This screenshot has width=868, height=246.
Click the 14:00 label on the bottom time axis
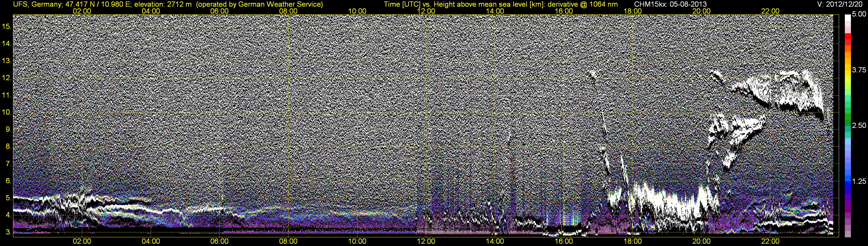pos(495,241)
